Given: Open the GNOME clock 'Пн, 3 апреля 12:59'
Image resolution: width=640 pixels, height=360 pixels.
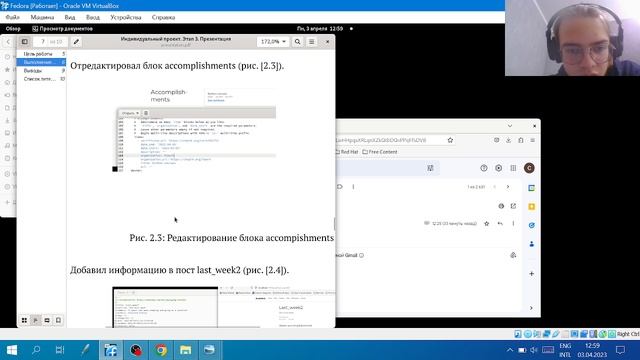Looking at the screenshot, I should tap(320, 29).
